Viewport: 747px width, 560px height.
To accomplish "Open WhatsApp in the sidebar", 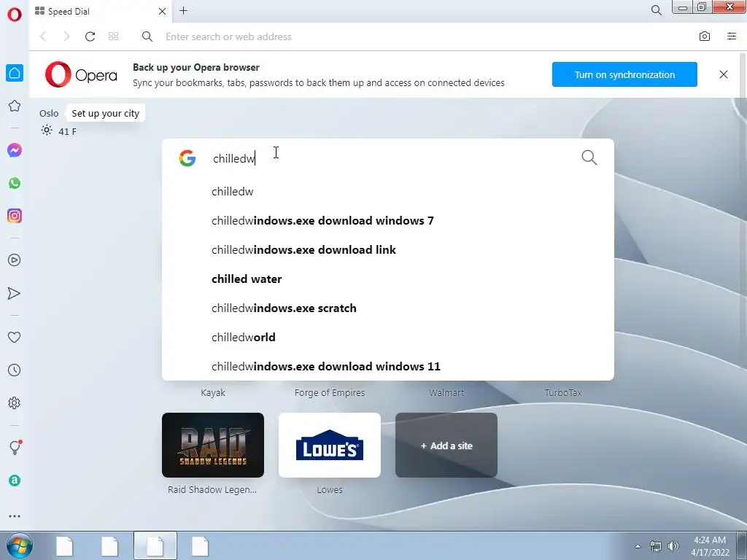I will [x=15, y=183].
